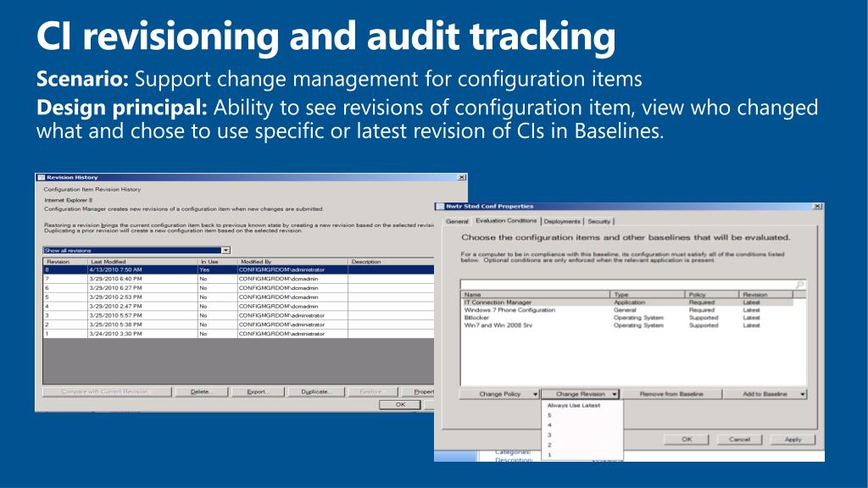Click Export button in Revision History
This screenshot has width=868, height=488.
[258, 391]
